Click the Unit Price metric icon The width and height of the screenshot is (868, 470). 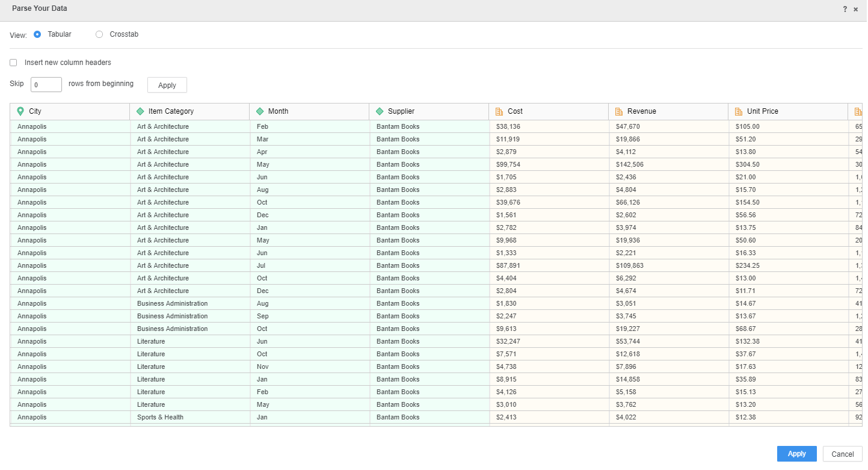tap(739, 111)
